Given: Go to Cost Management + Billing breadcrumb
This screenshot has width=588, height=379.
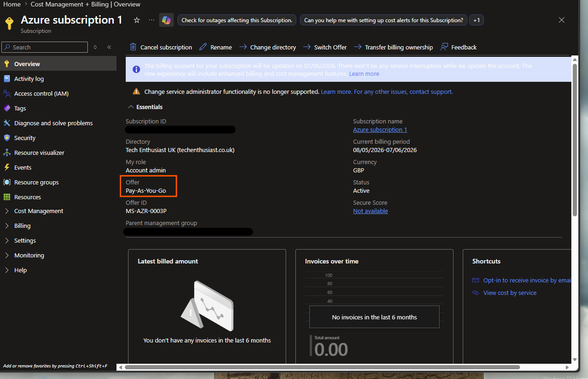Looking at the screenshot, I should 86,4.
